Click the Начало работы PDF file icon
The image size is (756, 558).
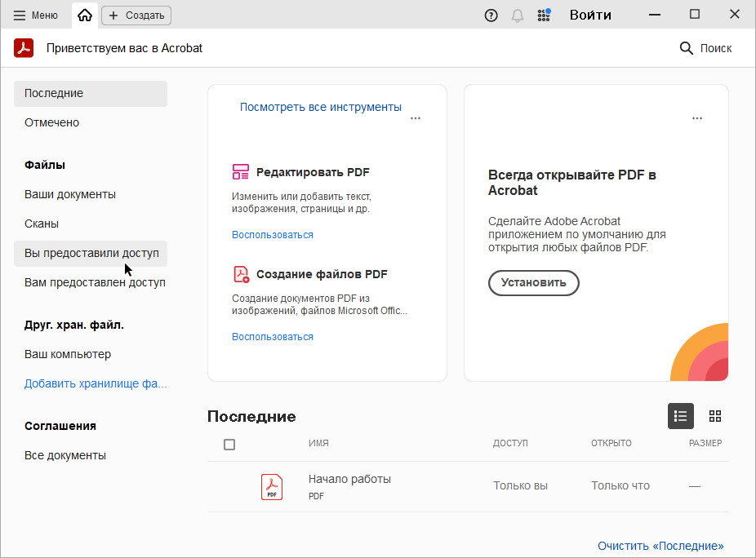pyautogui.click(x=272, y=486)
